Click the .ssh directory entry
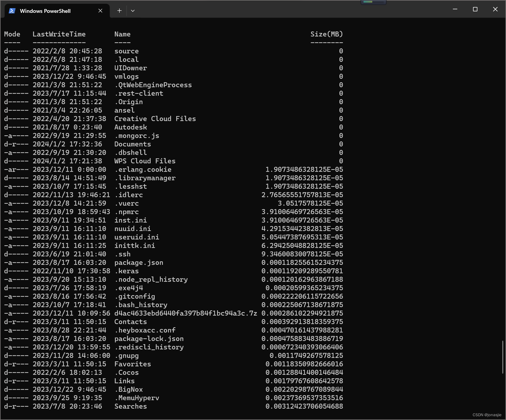 pyautogui.click(x=122, y=254)
